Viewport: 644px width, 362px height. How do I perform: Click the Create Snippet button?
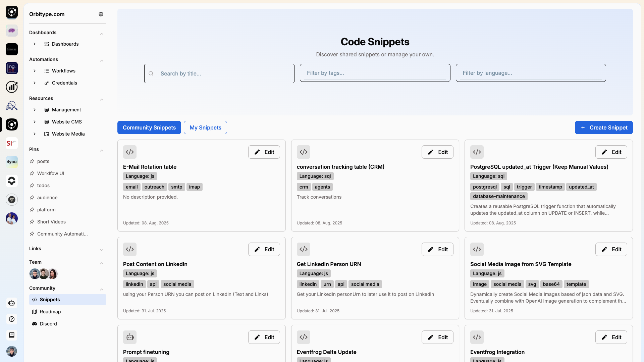pos(604,127)
